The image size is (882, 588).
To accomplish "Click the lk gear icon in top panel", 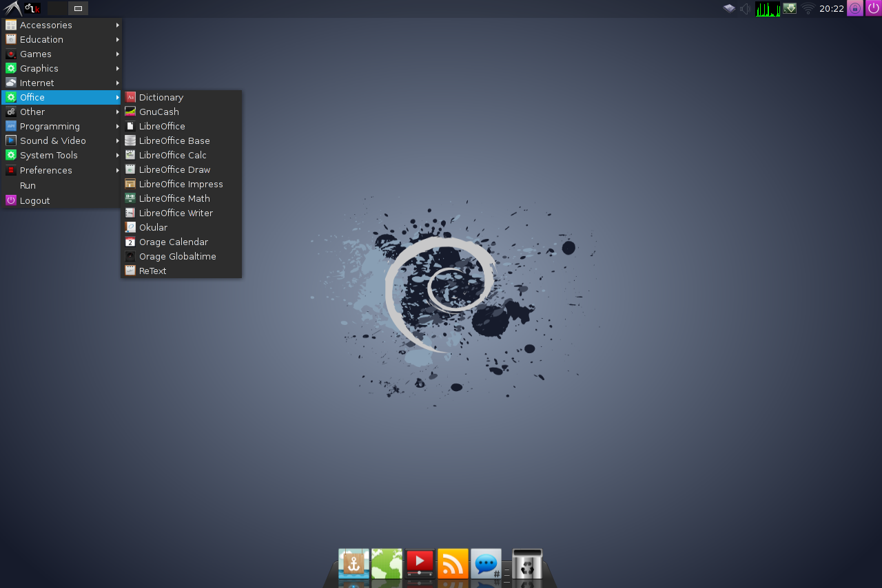I will pos(32,8).
